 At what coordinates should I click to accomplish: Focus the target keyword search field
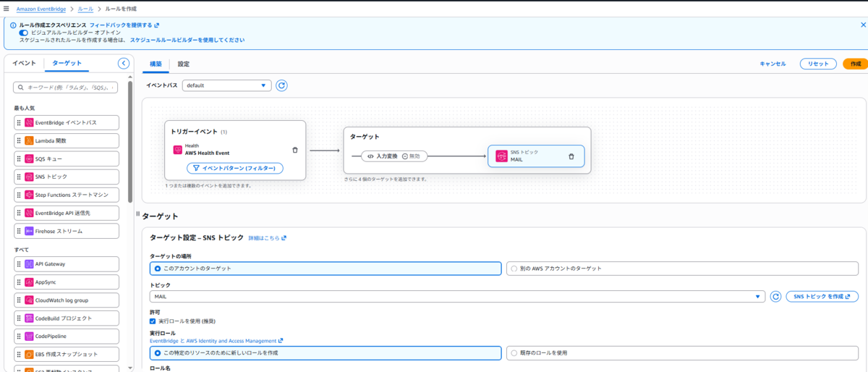[x=66, y=88]
